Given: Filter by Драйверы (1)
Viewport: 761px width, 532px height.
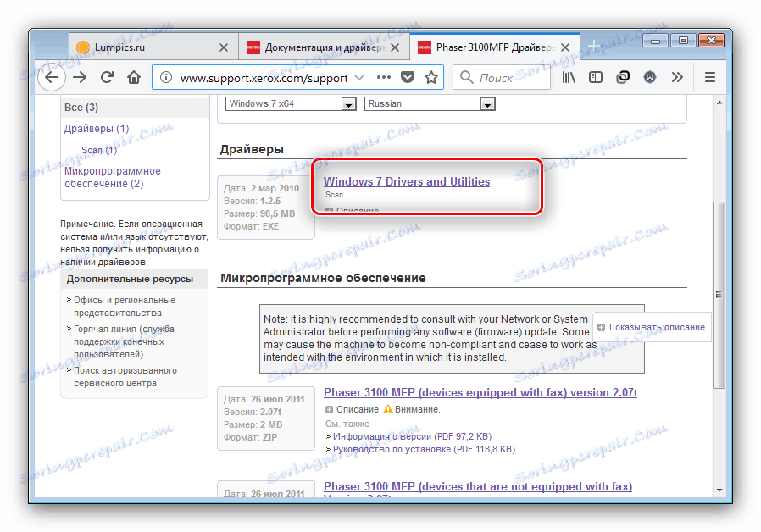Looking at the screenshot, I should (97, 129).
